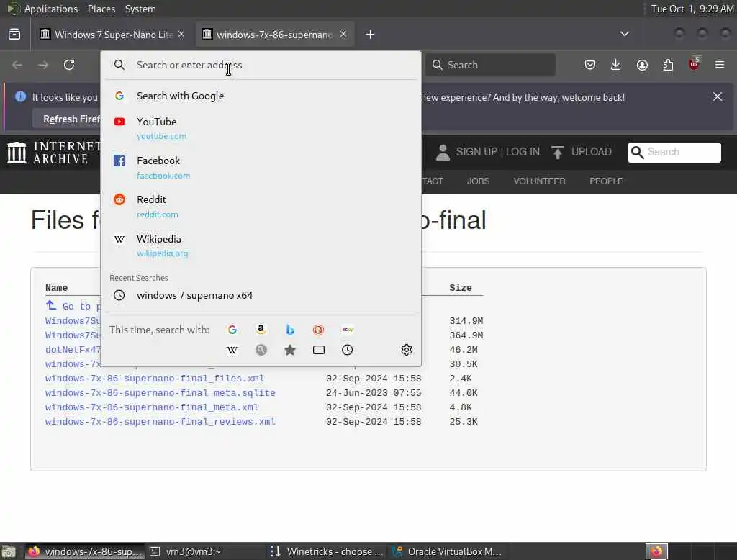This screenshot has height=560, width=737.
Task: Open the PEOPLE nav link
Action: (606, 181)
